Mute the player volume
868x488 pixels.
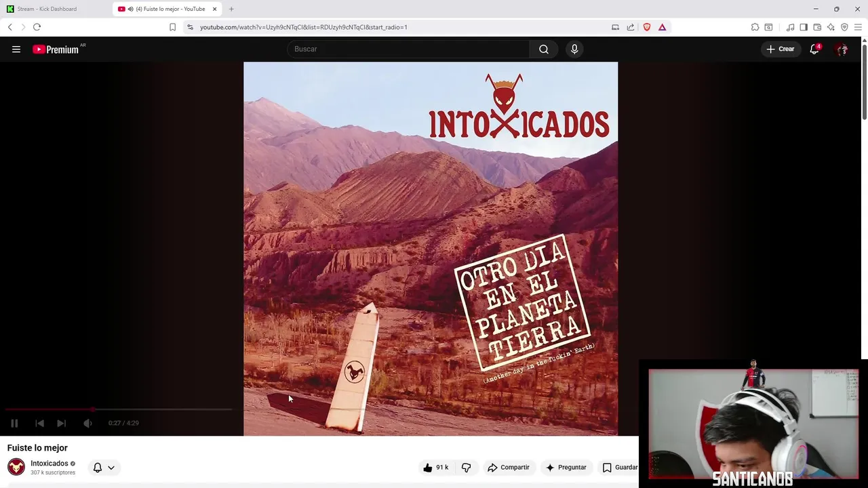(87, 423)
